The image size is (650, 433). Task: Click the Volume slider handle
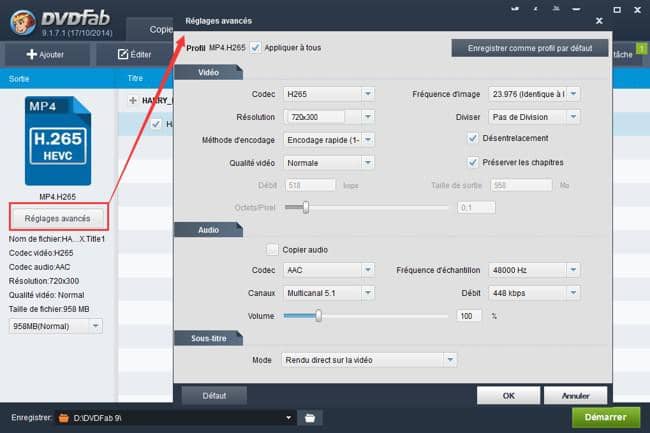[318, 316]
